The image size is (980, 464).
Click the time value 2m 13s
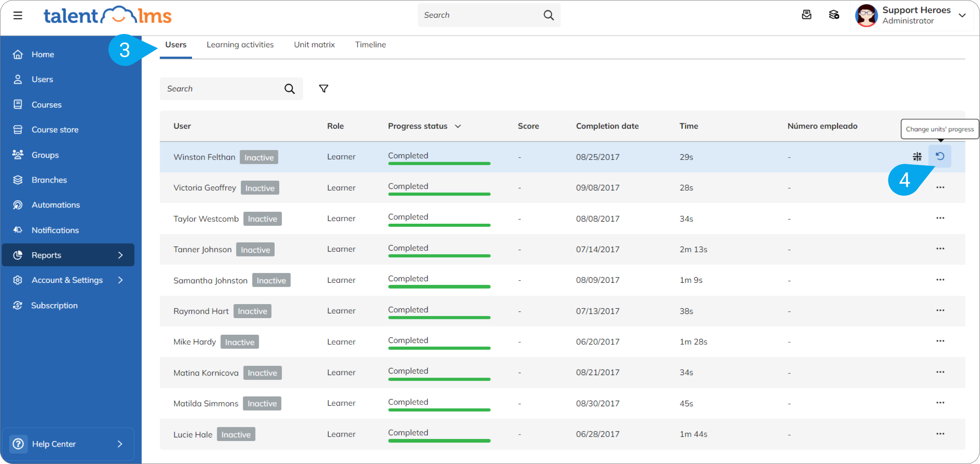693,250
